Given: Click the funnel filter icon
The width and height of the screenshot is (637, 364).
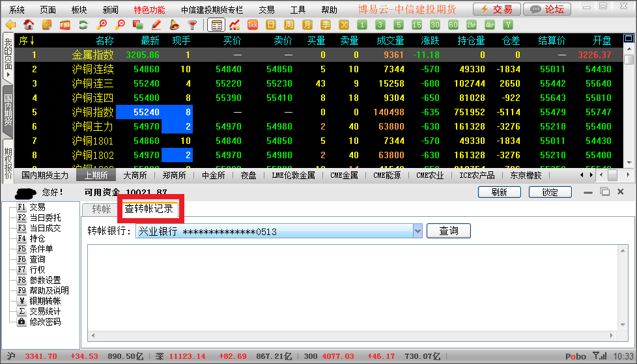Looking at the screenshot, I should [192, 25].
